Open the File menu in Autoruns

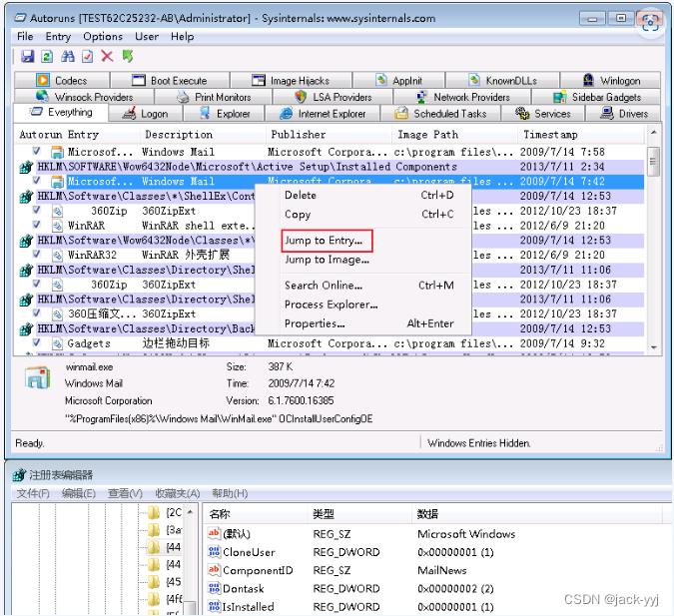[25, 37]
